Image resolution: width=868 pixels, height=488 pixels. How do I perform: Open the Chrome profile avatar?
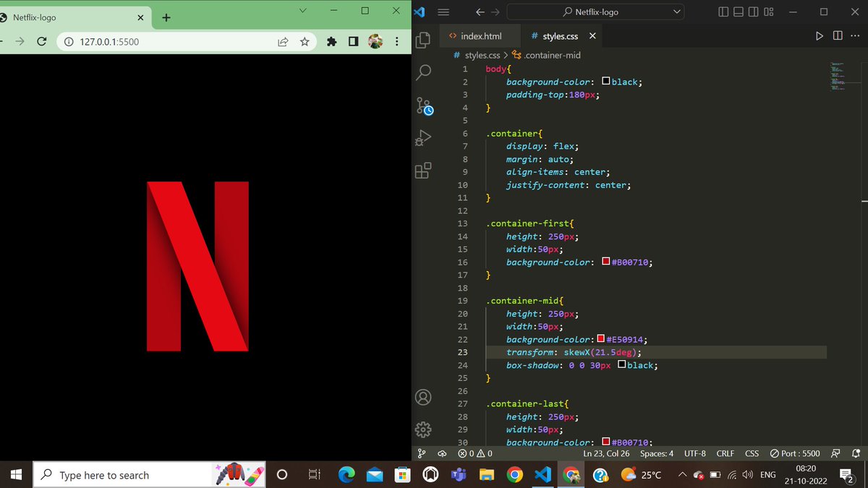coord(375,42)
